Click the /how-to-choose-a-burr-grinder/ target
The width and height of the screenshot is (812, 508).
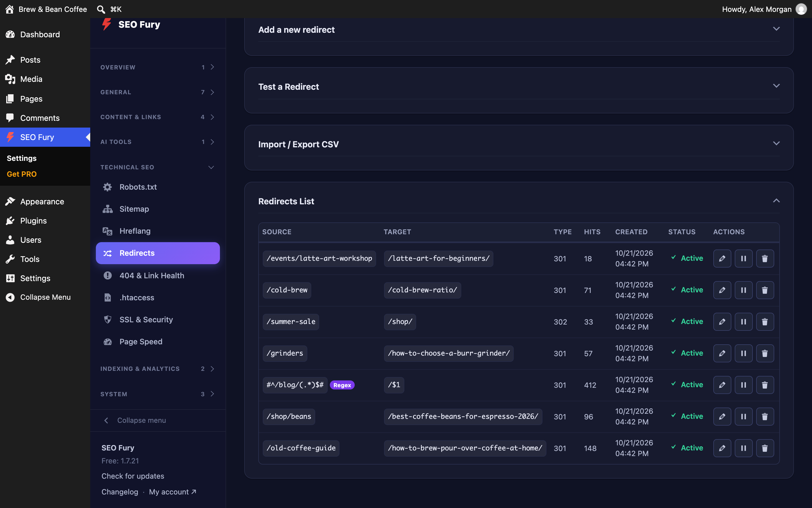pyautogui.click(x=449, y=353)
